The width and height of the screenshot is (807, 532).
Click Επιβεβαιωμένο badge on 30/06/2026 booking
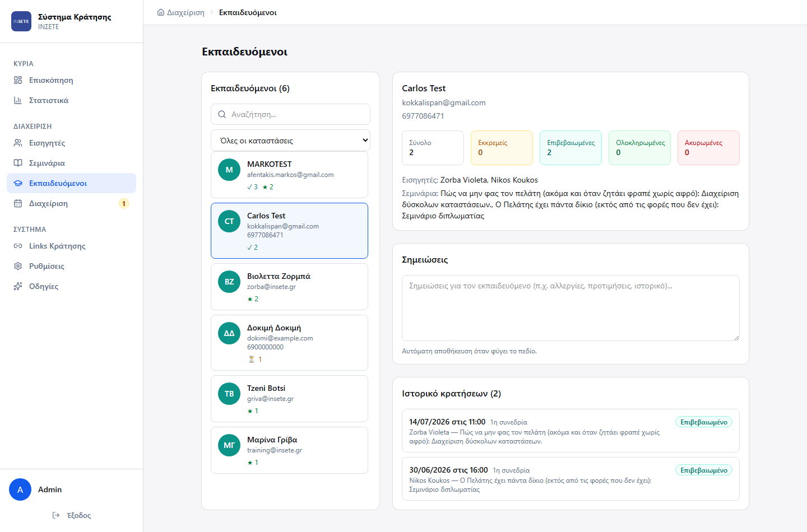(704, 470)
